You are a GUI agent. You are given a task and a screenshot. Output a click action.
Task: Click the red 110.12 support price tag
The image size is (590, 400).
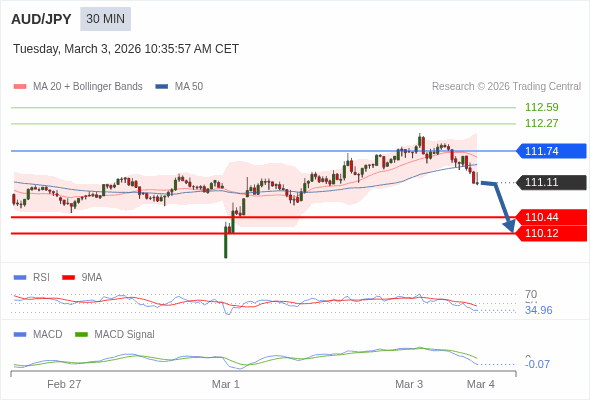551,233
